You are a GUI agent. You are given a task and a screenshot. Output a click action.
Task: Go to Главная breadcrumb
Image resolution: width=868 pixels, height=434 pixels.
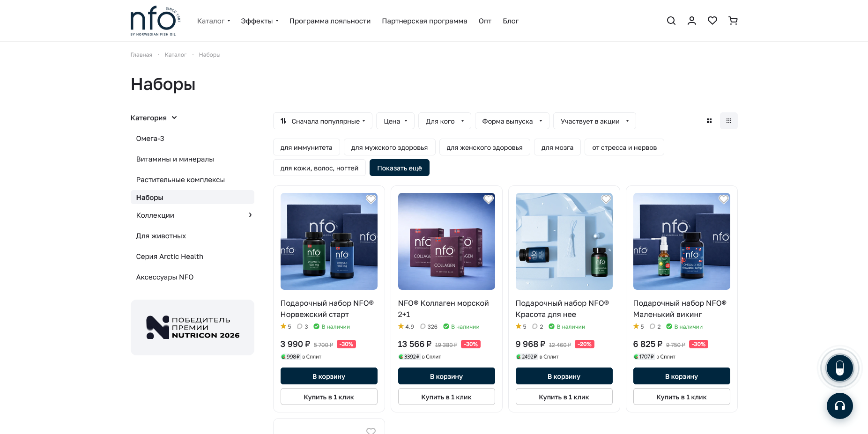point(141,55)
